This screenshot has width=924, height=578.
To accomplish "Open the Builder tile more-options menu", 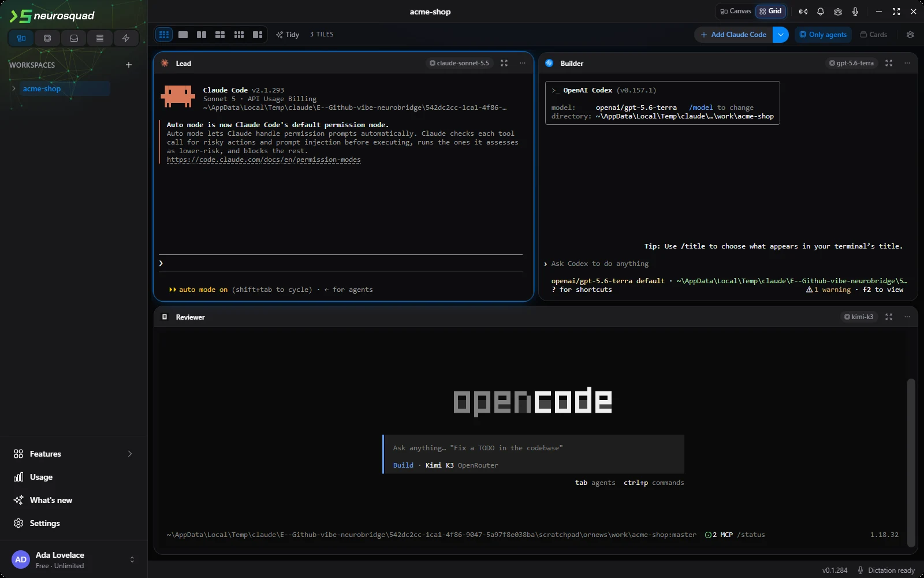I will pos(907,63).
